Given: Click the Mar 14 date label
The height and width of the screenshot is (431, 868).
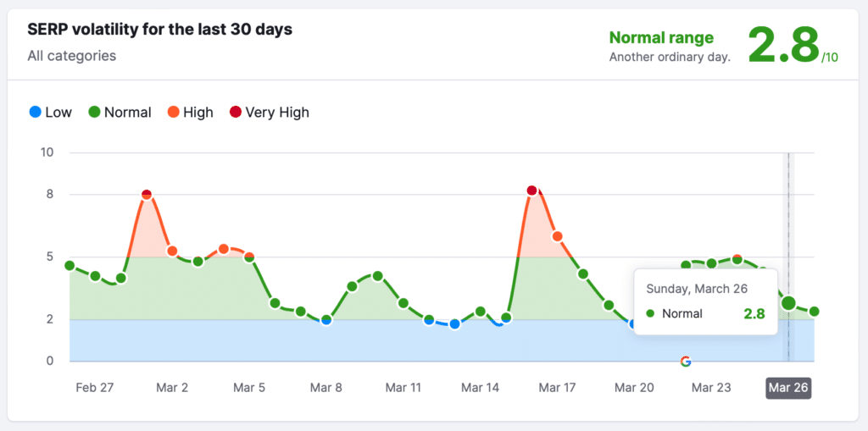Looking at the screenshot, I should [x=480, y=388].
